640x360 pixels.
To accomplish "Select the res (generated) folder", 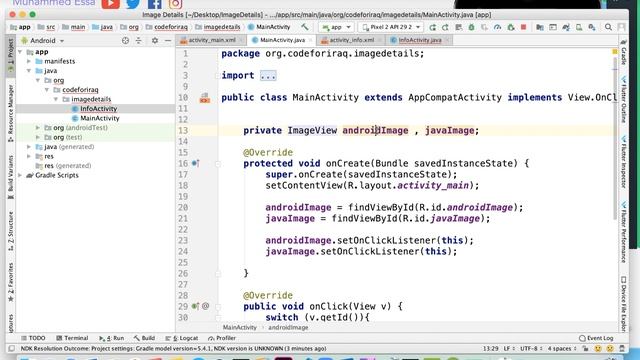I will point(63,166).
